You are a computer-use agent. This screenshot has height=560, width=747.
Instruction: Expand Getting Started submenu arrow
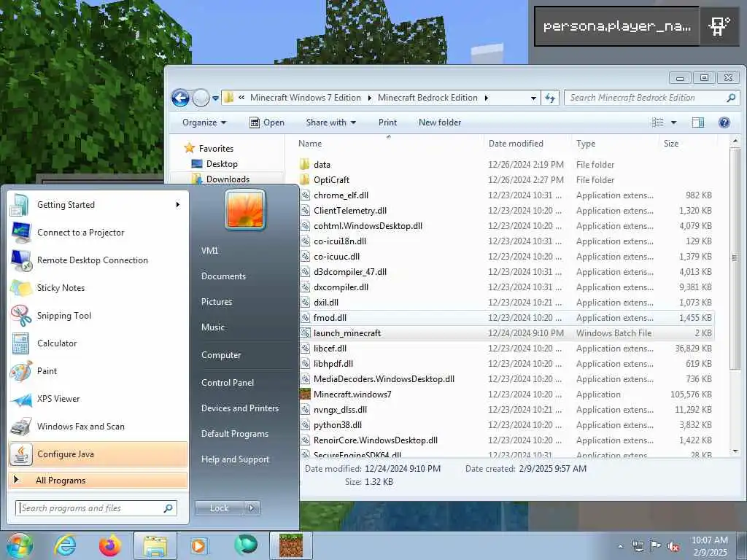point(178,205)
